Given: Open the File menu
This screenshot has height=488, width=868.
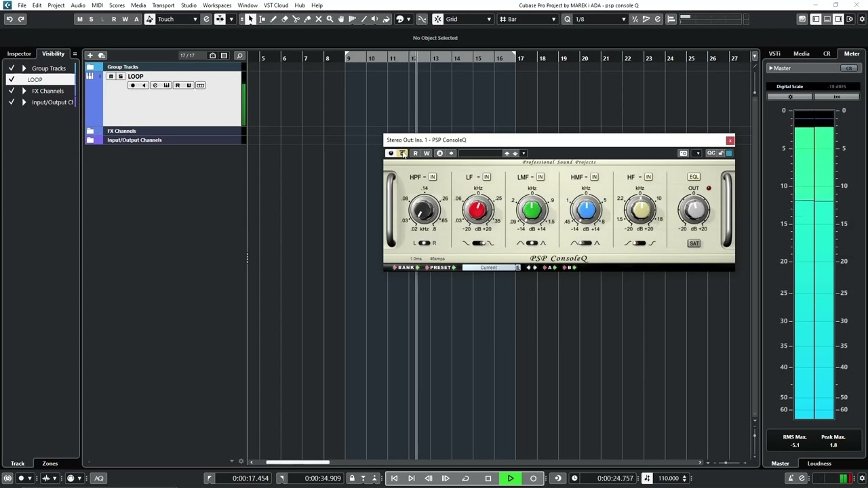Looking at the screenshot, I should pos(22,5).
